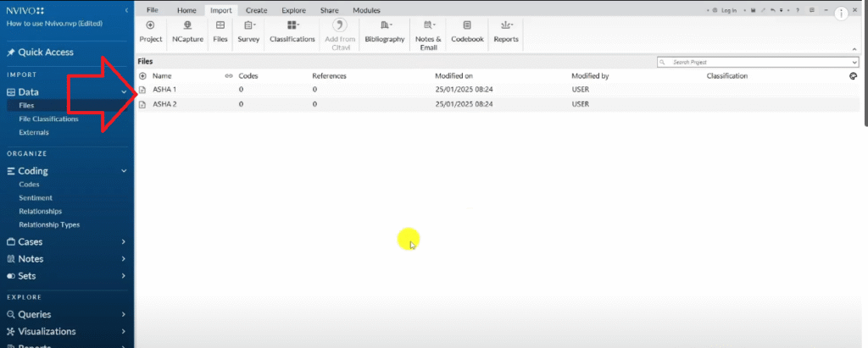Switch to the Share tab
868x348 pixels.
(x=330, y=10)
